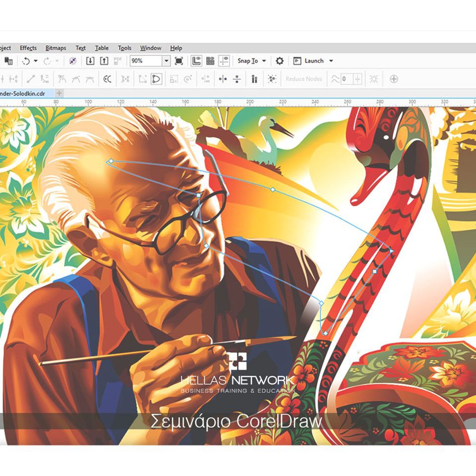Select the curve node at the man's forehead
Image resolution: width=476 pixels, height=476 pixels.
pos(111,161)
